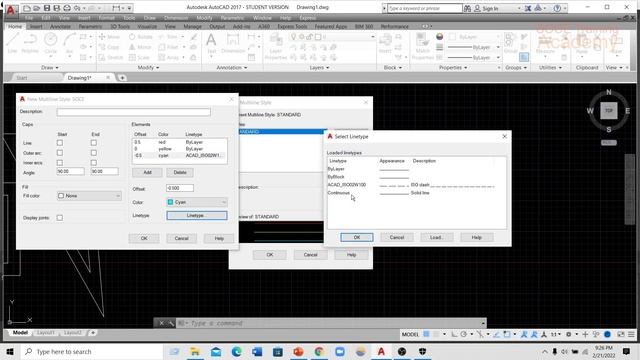This screenshot has width=640, height=360.
Task: Click the binoculars search icon
Action: (x=467, y=8)
